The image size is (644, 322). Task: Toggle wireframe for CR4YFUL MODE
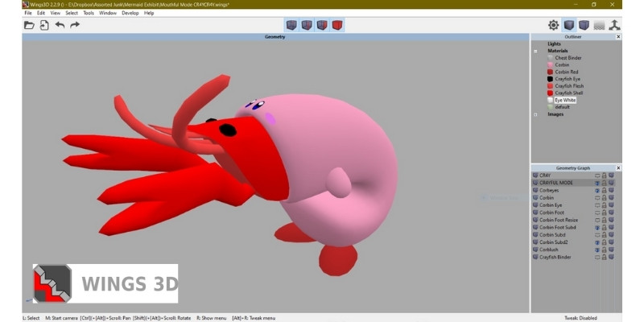611,183
